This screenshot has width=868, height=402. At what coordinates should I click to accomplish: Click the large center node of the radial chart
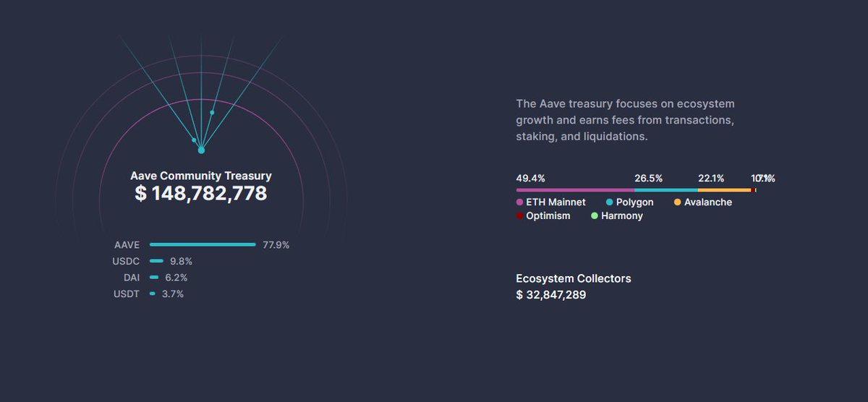pos(201,150)
